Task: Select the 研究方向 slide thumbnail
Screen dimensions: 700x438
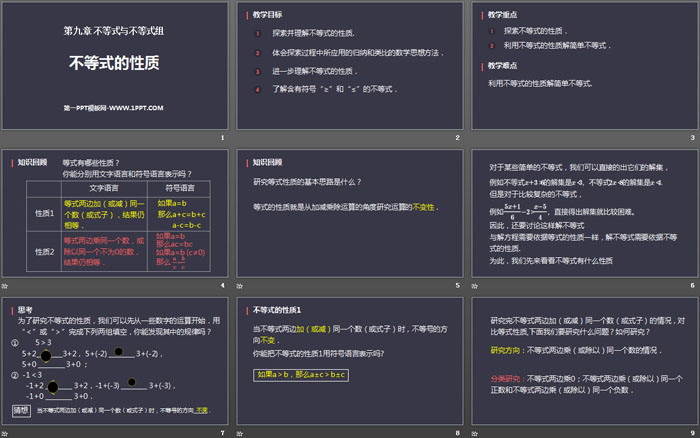Action: point(585,361)
